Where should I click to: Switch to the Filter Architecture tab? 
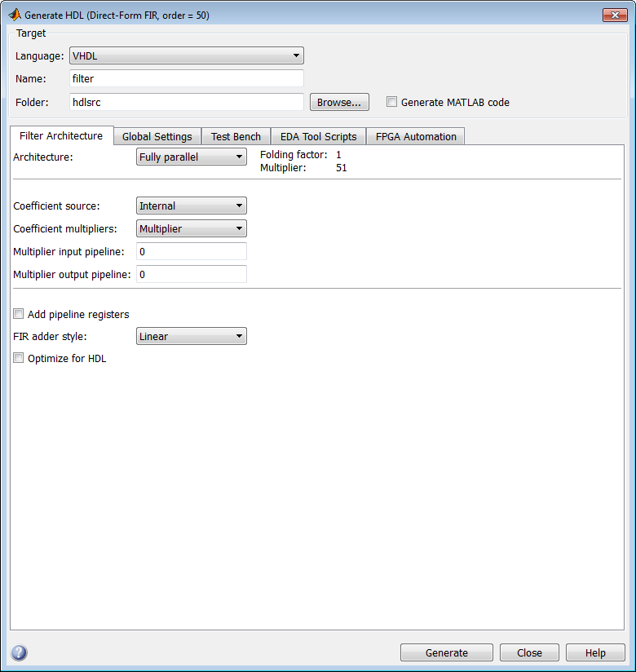[61, 136]
